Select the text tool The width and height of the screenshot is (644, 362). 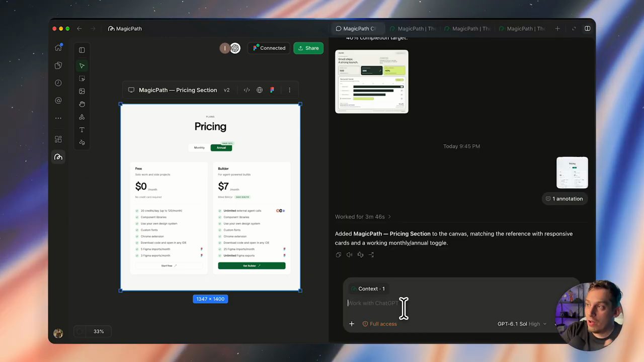click(x=82, y=130)
